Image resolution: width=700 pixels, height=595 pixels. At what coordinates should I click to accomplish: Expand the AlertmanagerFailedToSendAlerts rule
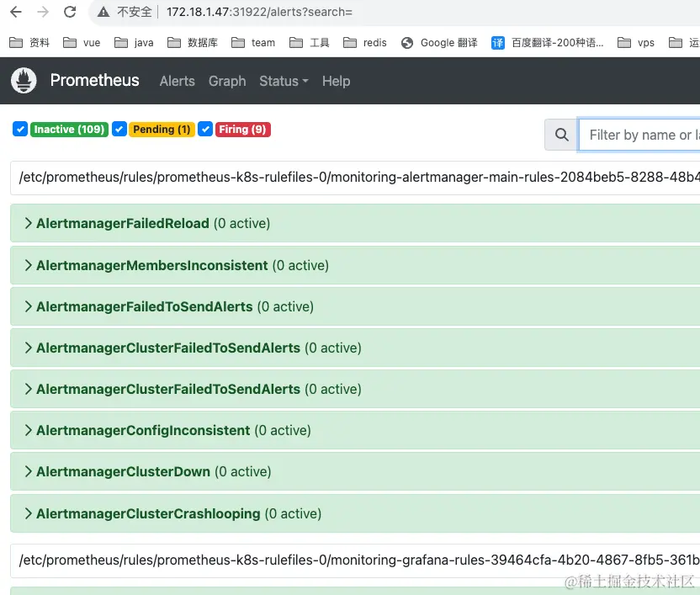(x=355, y=306)
